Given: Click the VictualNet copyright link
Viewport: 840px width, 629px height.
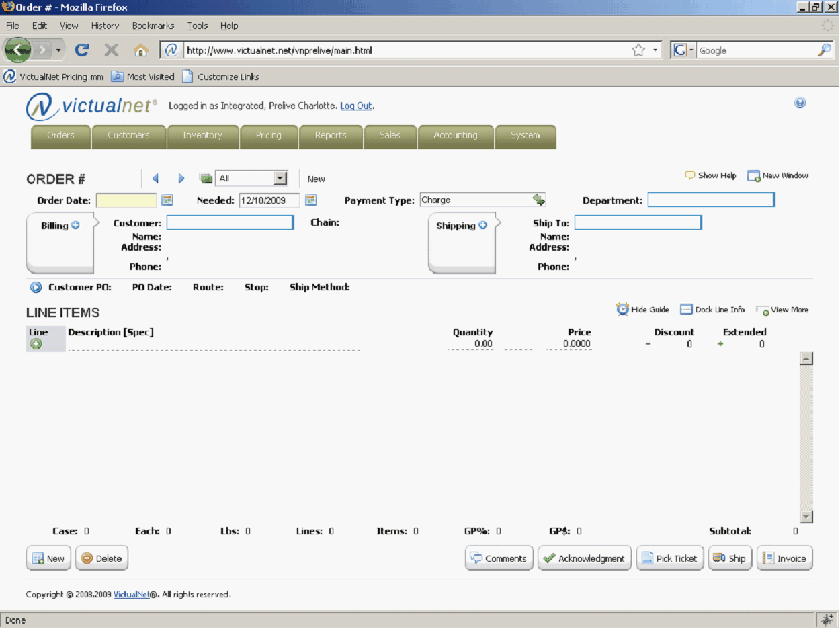Looking at the screenshot, I should pos(132,595).
